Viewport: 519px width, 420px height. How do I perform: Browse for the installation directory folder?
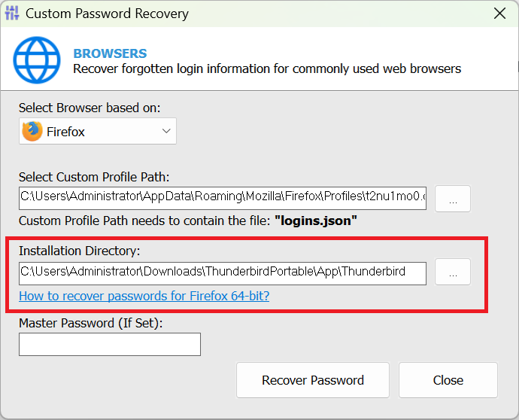[453, 272]
